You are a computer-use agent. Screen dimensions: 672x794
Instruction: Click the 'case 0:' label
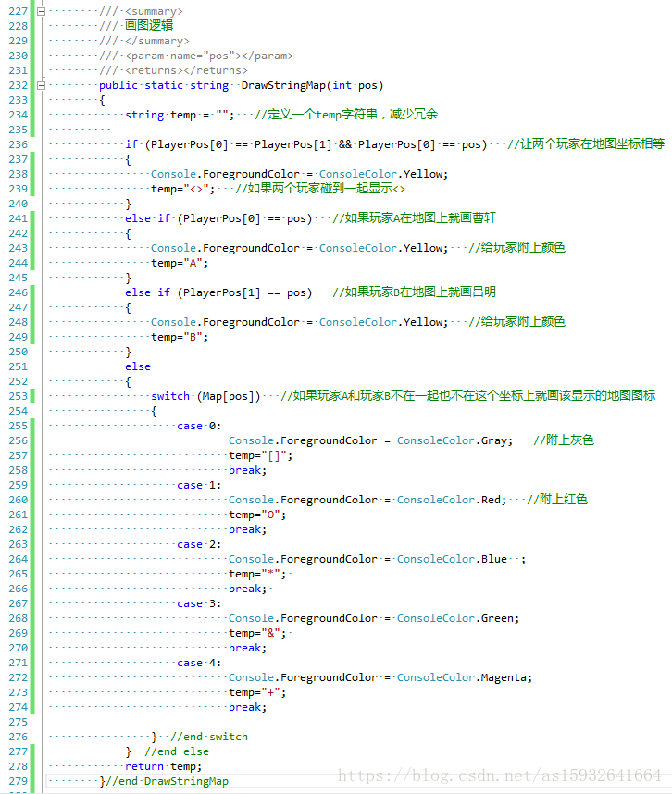point(199,426)
